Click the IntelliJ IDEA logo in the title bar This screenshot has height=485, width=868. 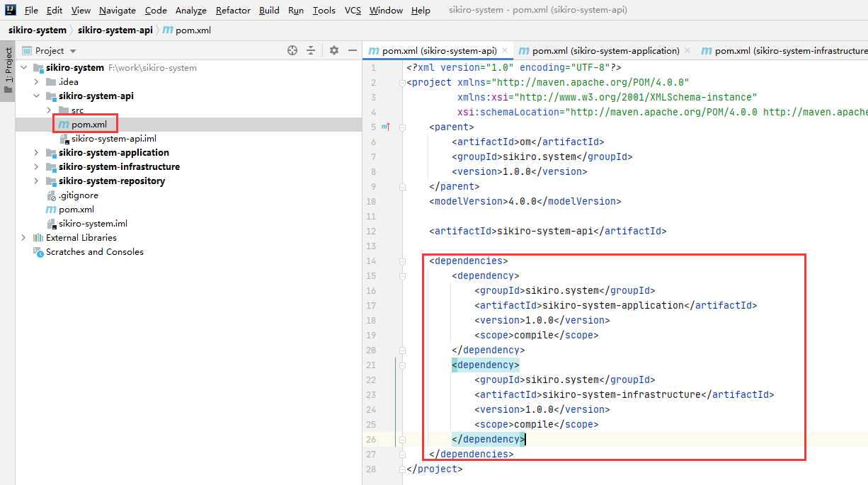[10, 10]
